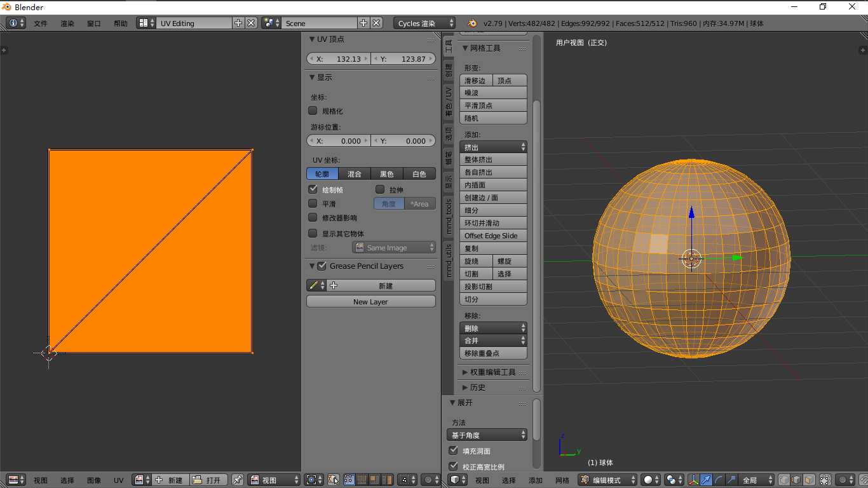Add a new scene beside Scene field

click(x=363, y=23)
